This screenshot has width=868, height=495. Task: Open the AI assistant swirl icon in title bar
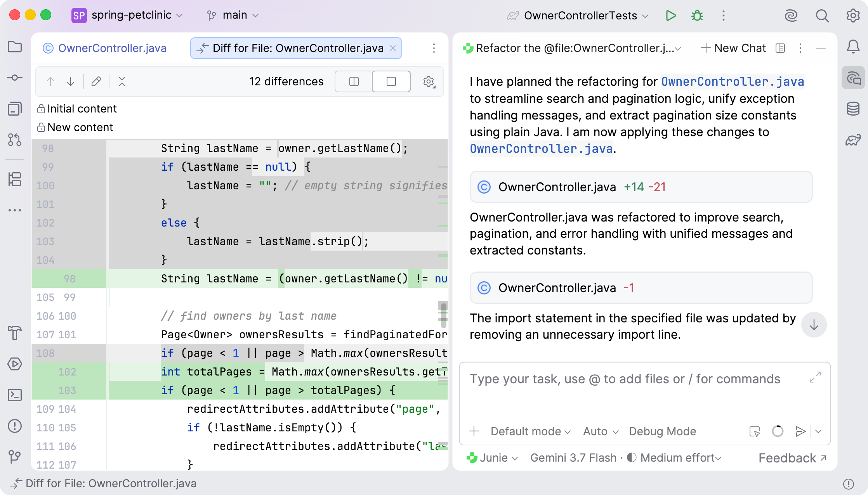(791, 16)
